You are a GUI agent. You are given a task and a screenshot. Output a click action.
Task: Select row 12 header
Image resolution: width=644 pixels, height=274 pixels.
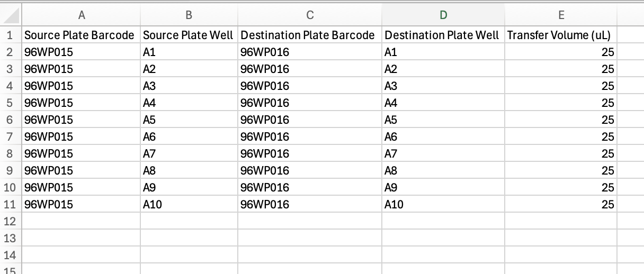point(11,221)
